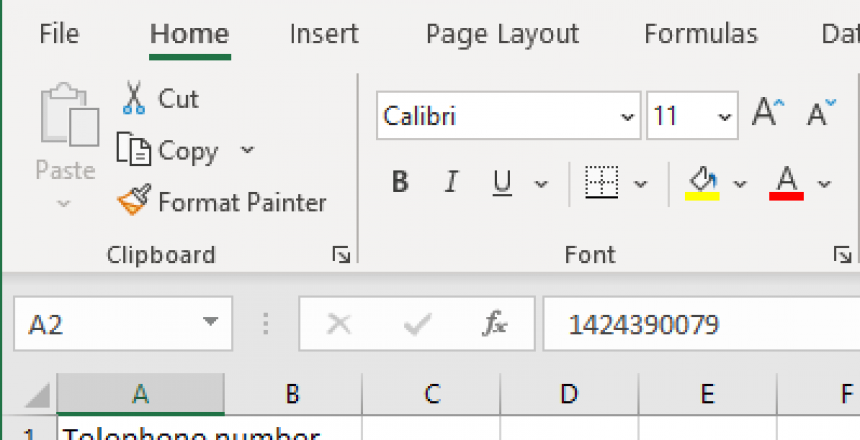
Task: Select column C header
Action: pyautogui.click(x=432, y=394)
